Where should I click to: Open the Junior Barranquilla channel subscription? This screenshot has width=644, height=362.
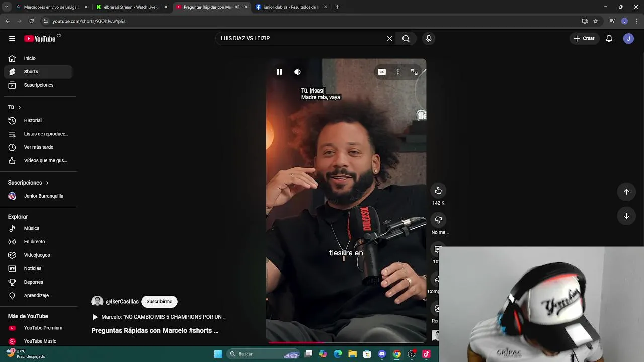coord(38,196)
